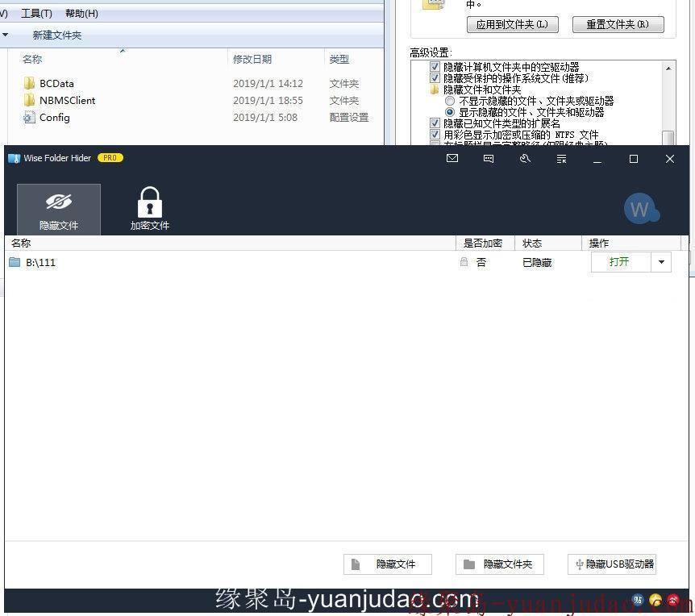This screenshot has height=616, width=695.
Task: Toggle 隐藏受保护的操作系统文件 checkbox
Action: 435,78
